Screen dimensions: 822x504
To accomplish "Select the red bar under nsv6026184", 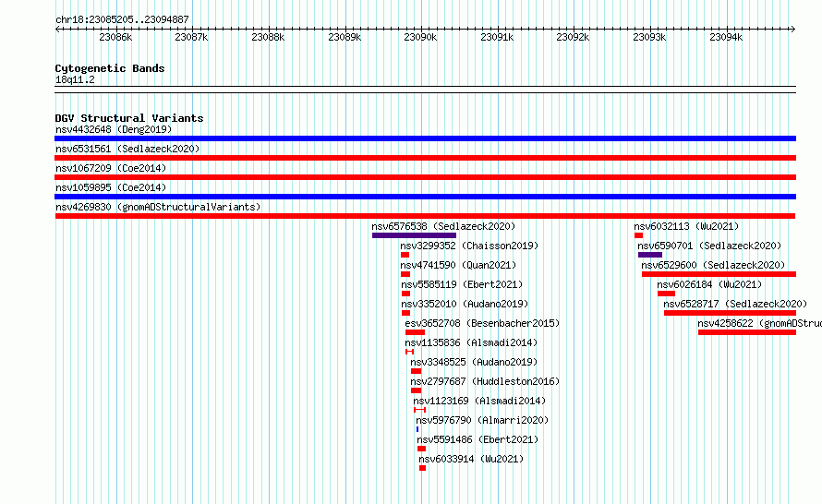I will click(666, 294).
